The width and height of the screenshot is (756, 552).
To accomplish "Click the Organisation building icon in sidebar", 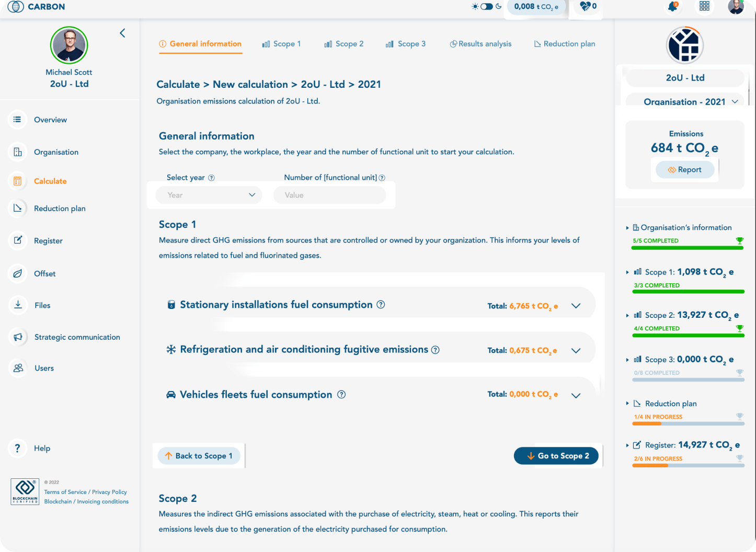I will click(x=17, y=152).
